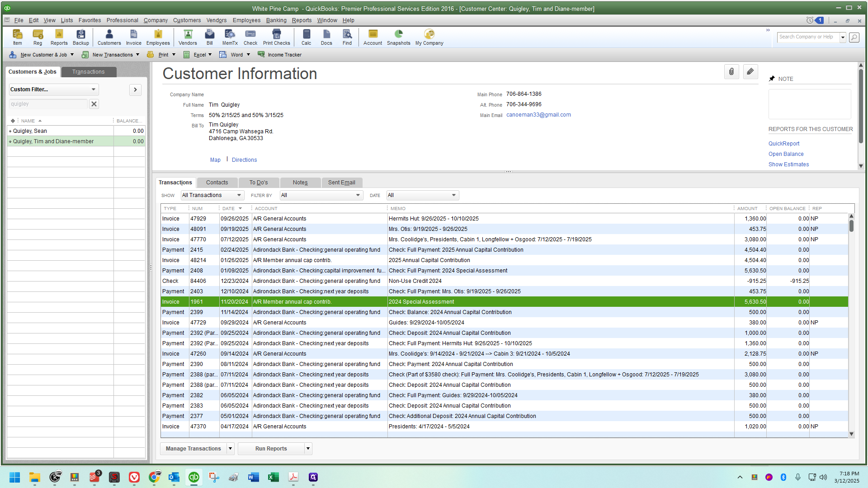Create an Invoice from toolbar

click(133, 37)
